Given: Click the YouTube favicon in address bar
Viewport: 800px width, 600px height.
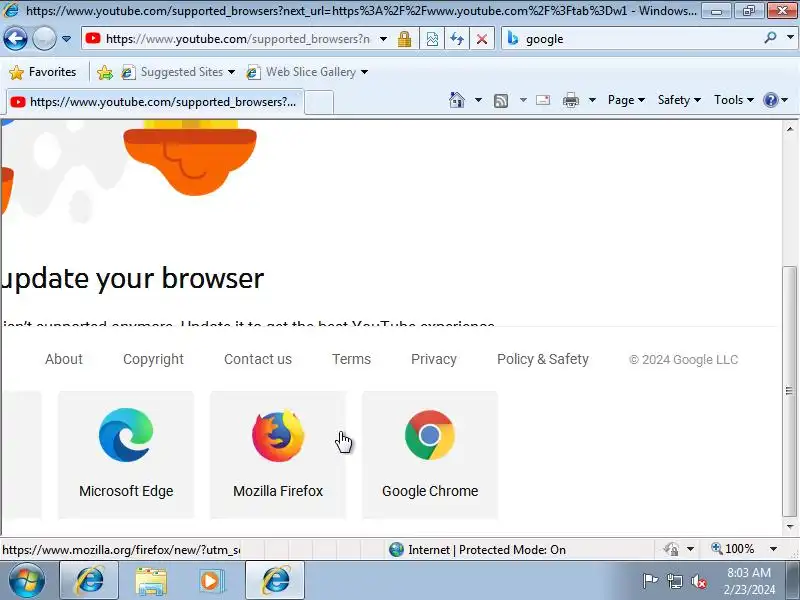Looking at the screenshot, I should [x=93, y=38].
